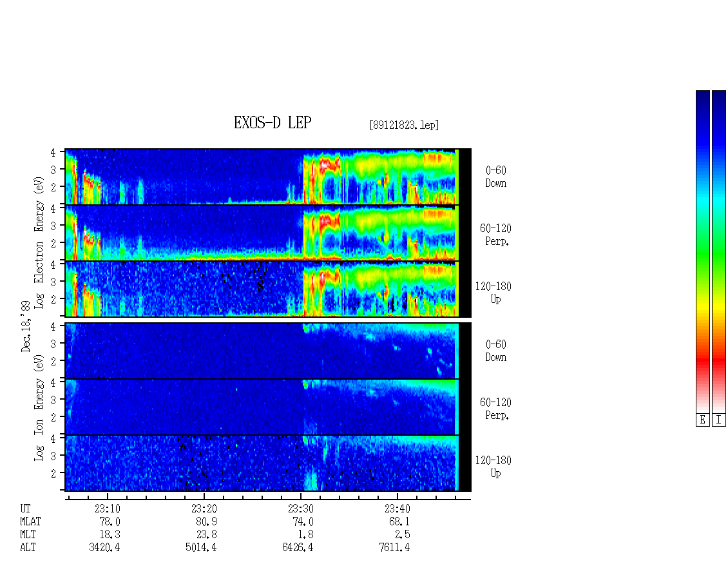Select the MLAT row label

(x=31, y=521)
